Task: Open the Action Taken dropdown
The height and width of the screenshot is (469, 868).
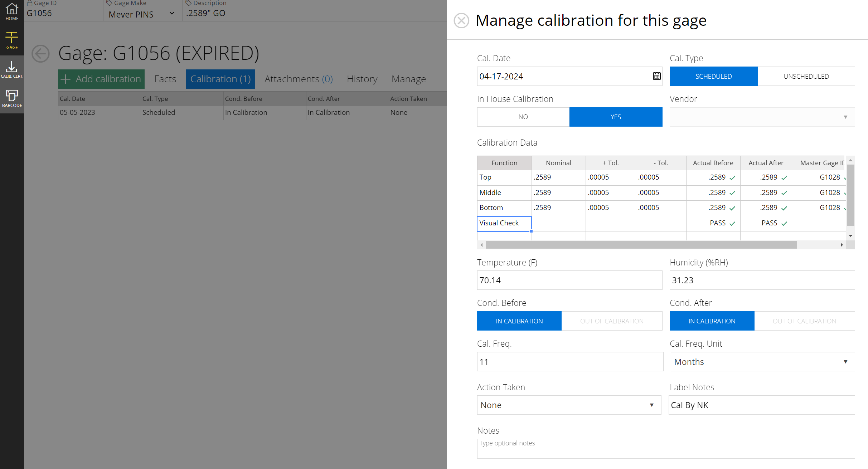Action: point(569,405)
